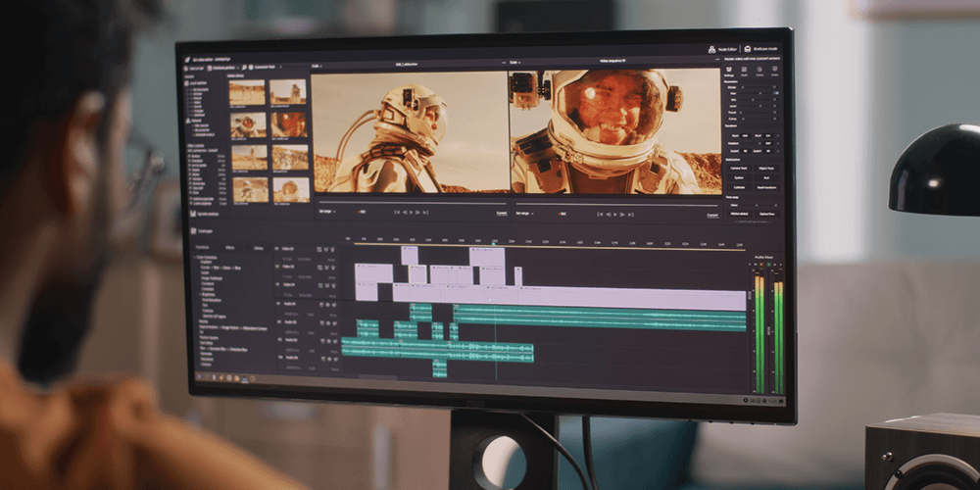Start recording with left viewer REC

tap(363, 213)
